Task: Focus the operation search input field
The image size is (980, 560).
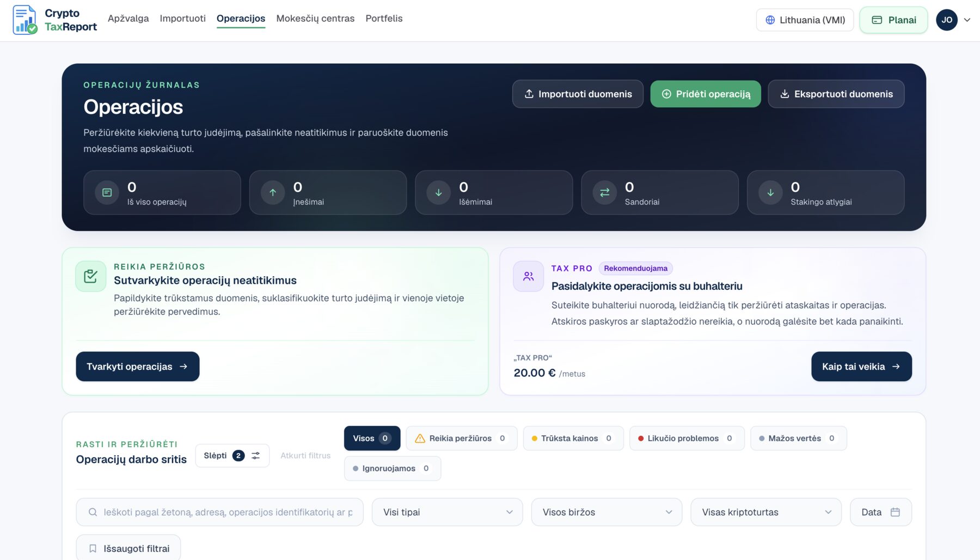Action: click(x=219, y=512)
